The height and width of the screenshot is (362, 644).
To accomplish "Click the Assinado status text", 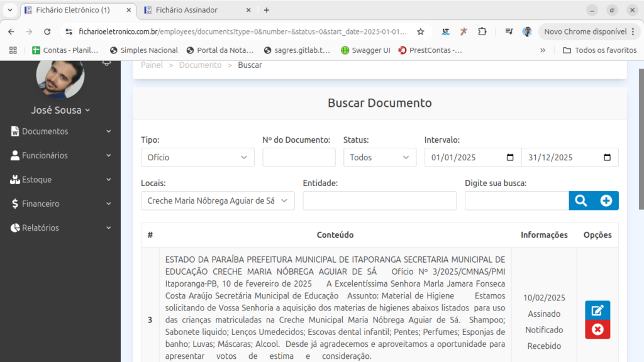I will click(x=544, y=314).
